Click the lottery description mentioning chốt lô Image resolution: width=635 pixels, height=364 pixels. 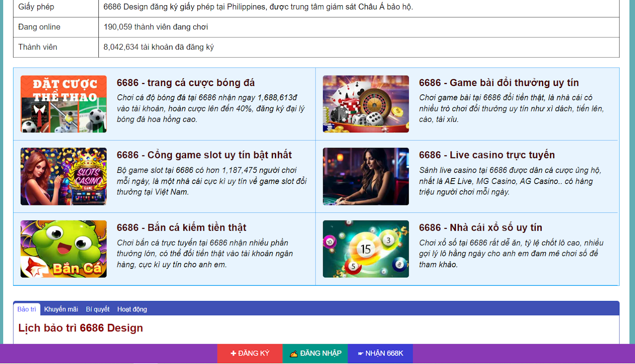[x=511, y=253]
